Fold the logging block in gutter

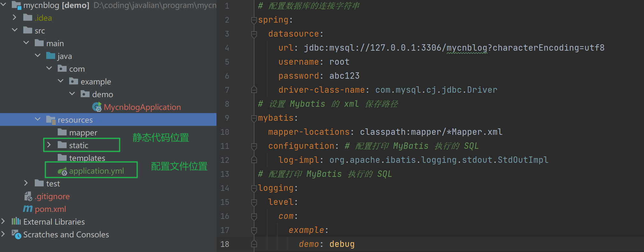click(x=254, y=189)
